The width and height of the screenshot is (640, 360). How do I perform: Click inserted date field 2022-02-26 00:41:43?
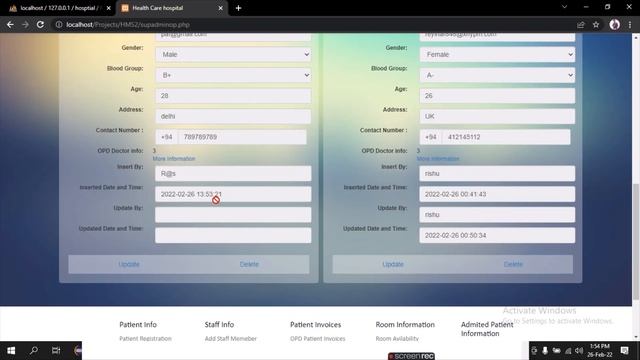[497, 194]
